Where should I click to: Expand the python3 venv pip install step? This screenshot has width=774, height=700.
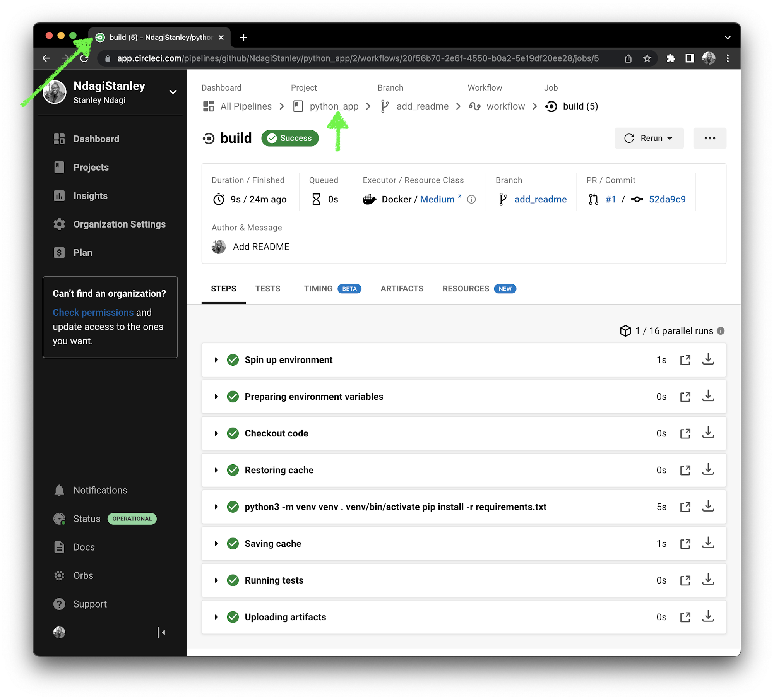click(x=216, y=507)
